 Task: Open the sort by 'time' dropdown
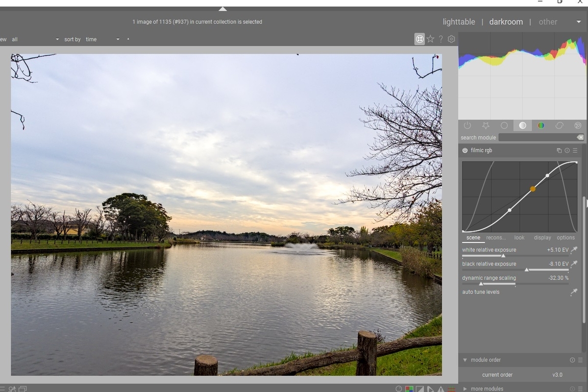click(x=102, y=39)
